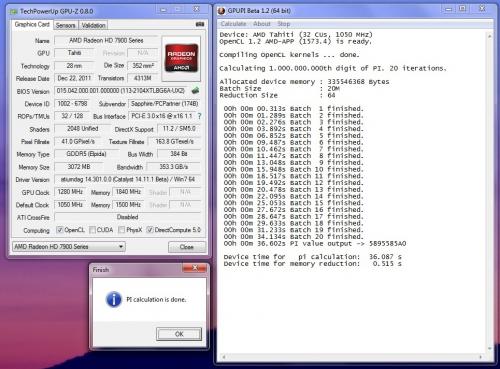Toggle the OpenCL checkbox

pyautogui.click(x=60, y=230)
